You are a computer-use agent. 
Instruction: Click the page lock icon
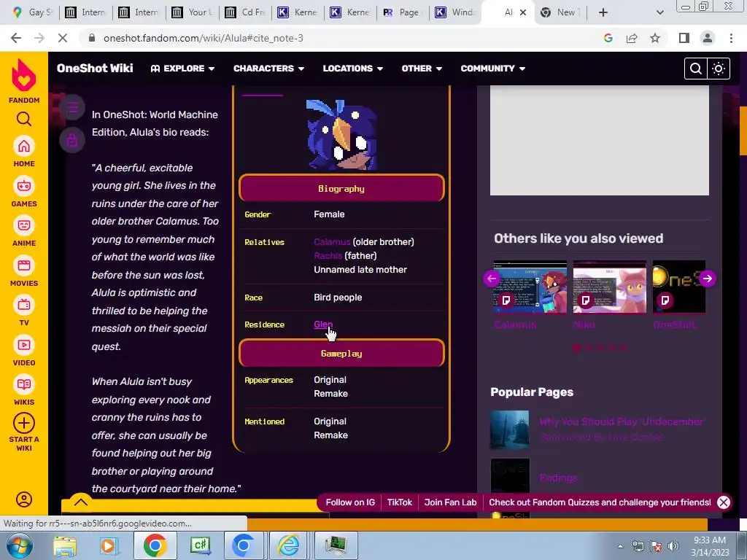(72, 141)
